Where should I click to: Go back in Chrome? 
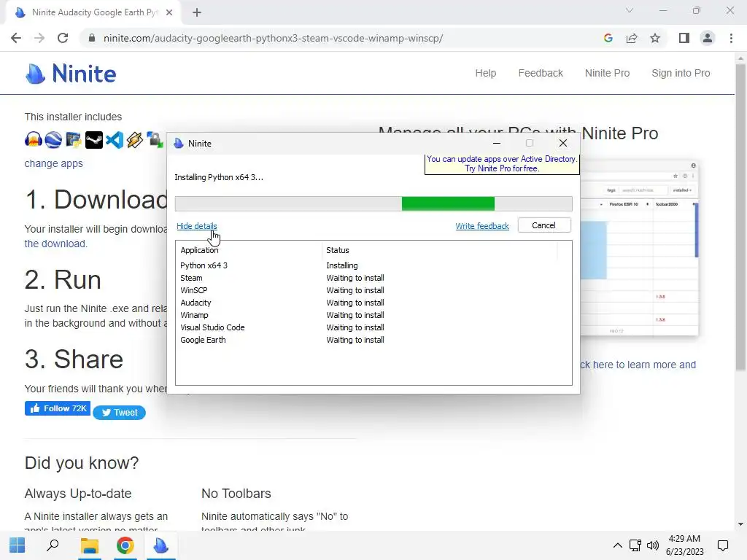point(16,38)
